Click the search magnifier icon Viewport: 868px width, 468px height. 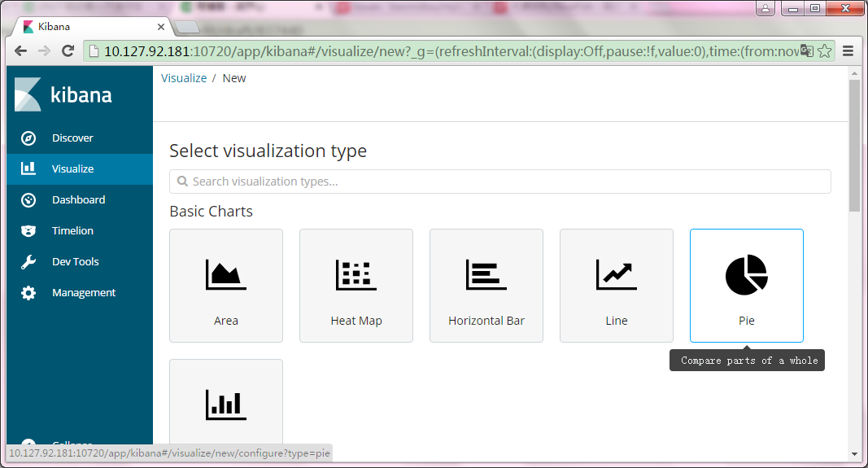point(182,182)
